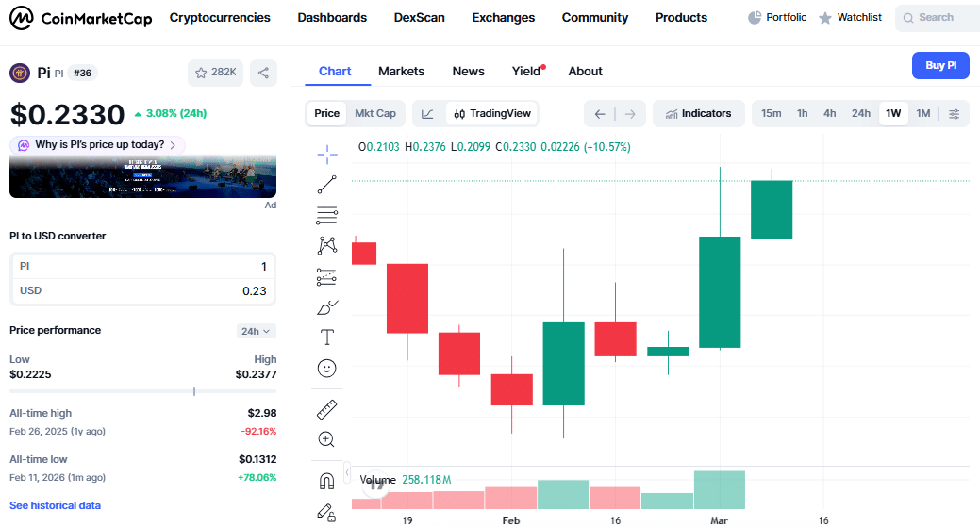Switch to the line chart view icon

(428, 114)
